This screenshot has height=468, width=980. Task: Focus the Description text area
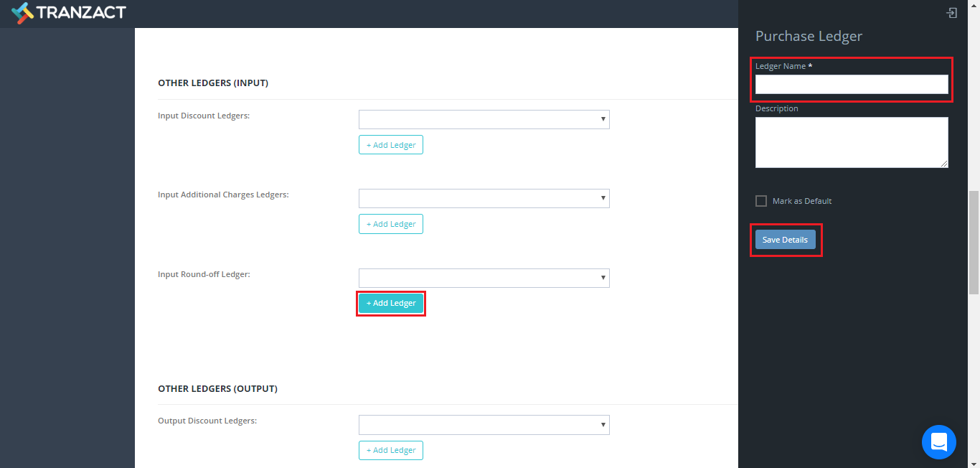(852, 142)
